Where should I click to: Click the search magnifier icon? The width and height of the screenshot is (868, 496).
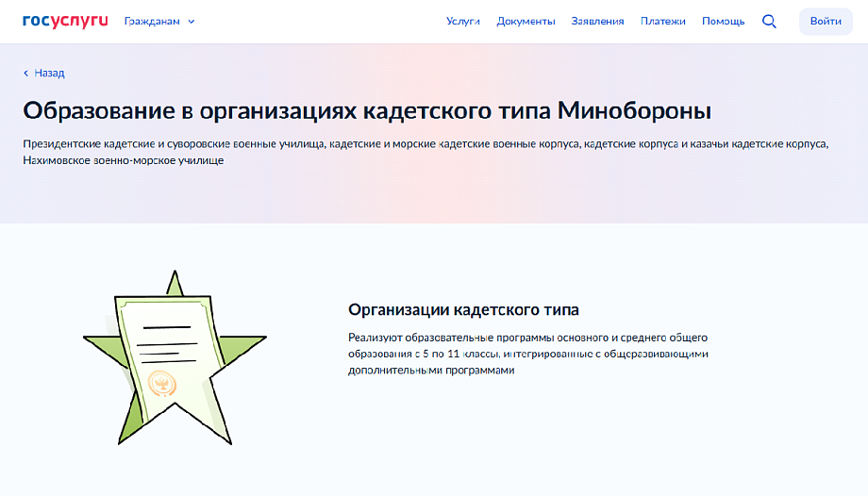[769, 21]
